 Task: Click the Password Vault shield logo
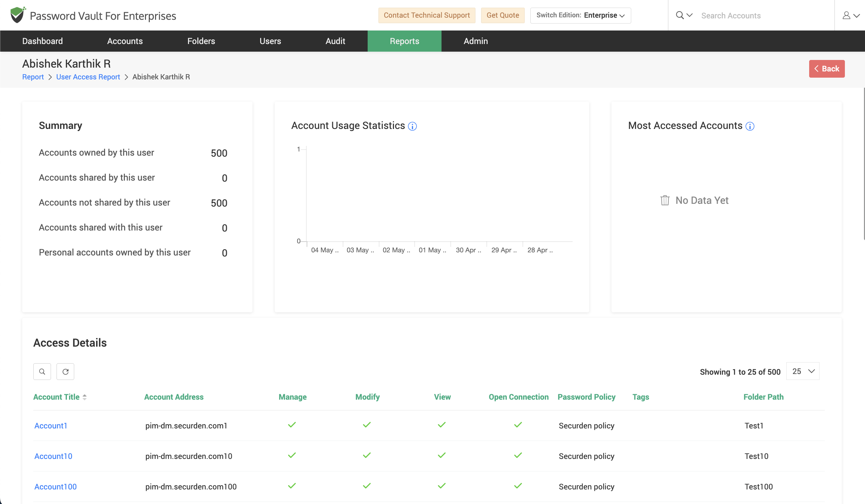point(18,15)
